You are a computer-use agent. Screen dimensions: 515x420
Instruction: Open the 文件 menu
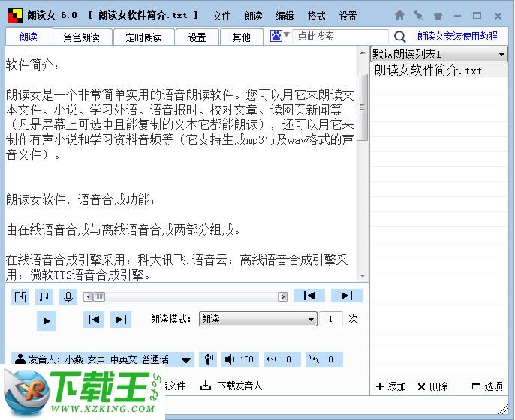221,16
